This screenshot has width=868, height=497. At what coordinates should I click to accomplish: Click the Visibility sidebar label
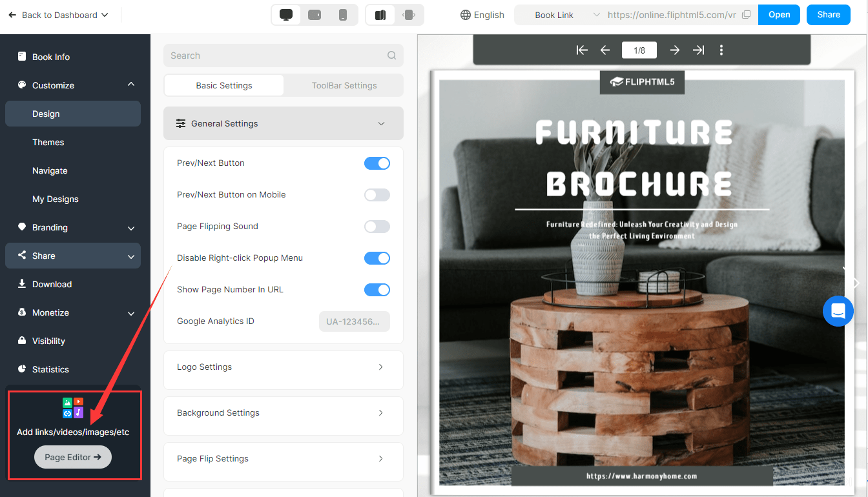48,341
